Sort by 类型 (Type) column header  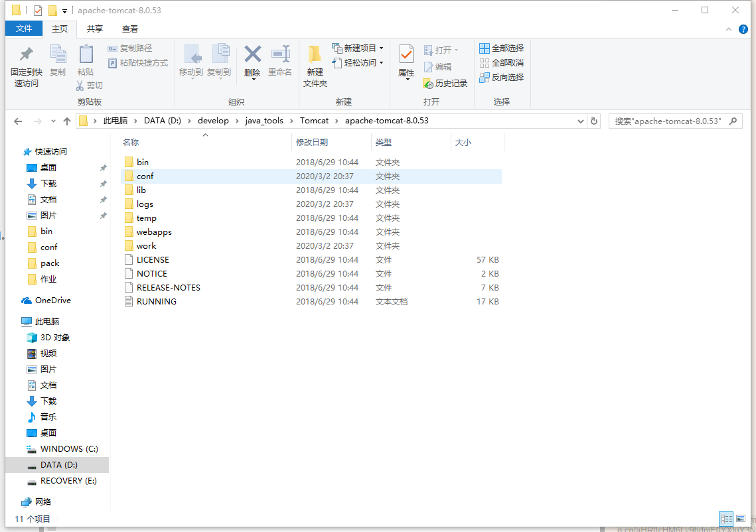pyautogui.click(x=383, y=142)
